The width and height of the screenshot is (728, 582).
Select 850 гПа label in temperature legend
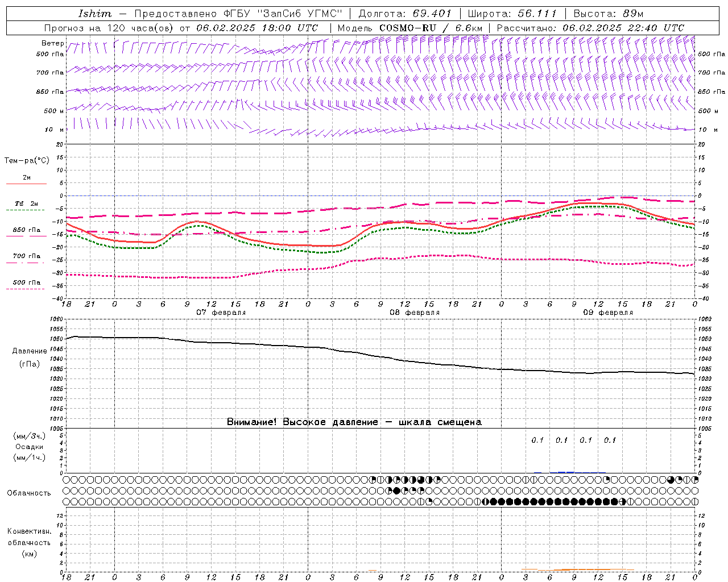(27, 230)
